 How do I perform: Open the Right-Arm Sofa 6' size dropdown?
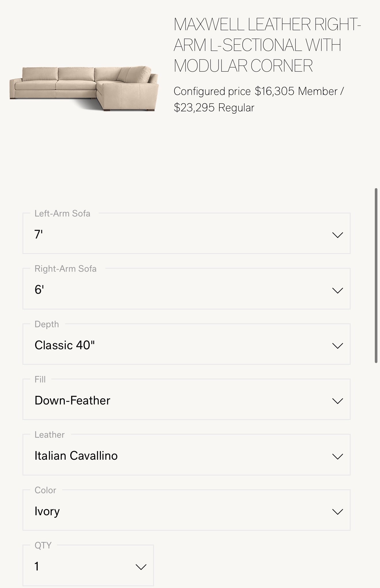tap(186, 289)
